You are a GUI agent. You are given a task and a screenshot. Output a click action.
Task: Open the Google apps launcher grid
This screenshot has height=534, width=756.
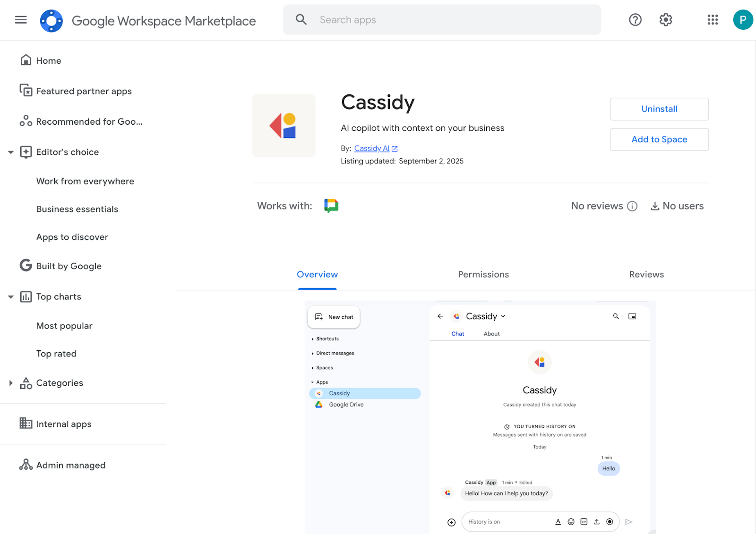pyautogui.click(x=713, y=19)
